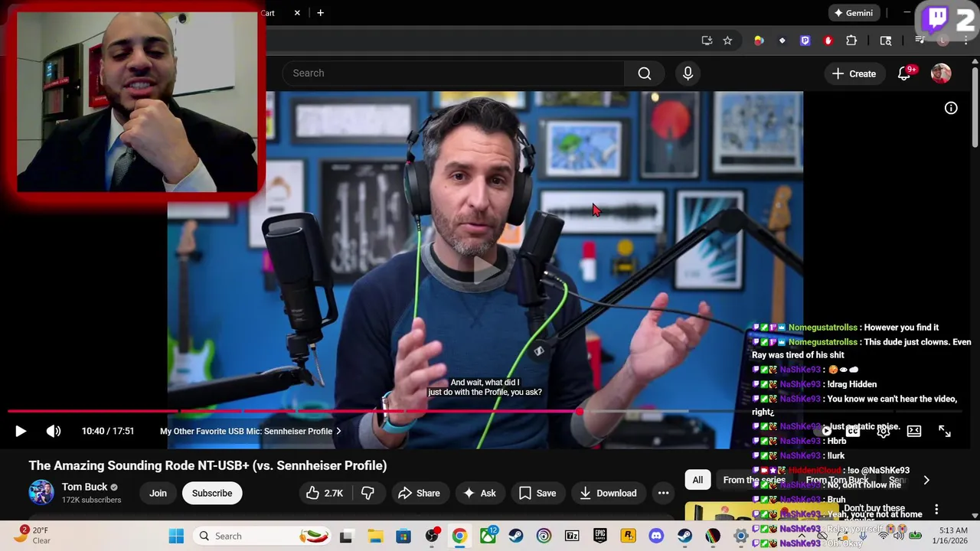Select the 'From the series' chip
Image resolution: width=980 pixels, height=551 pixels.
click(x=754, y=480)
